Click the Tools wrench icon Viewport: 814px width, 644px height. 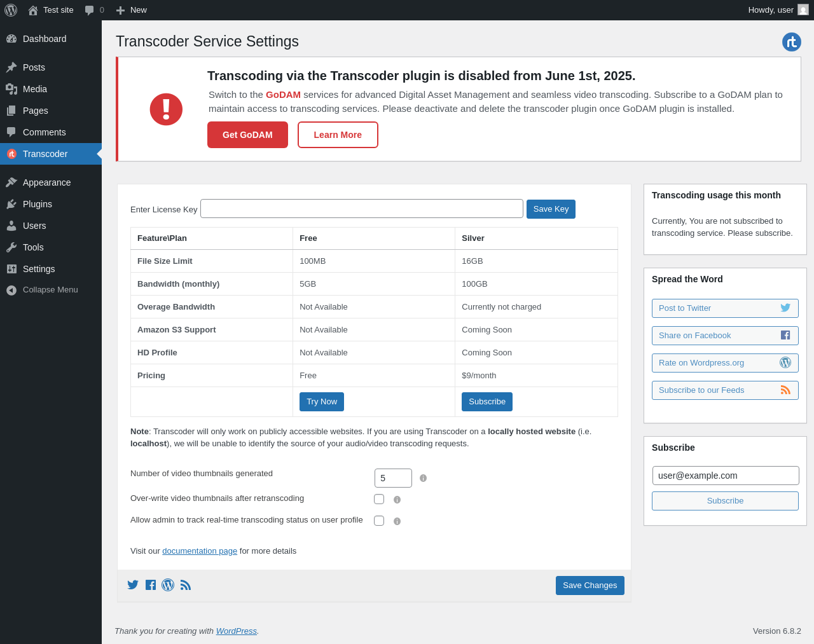[x=11, y=247]
